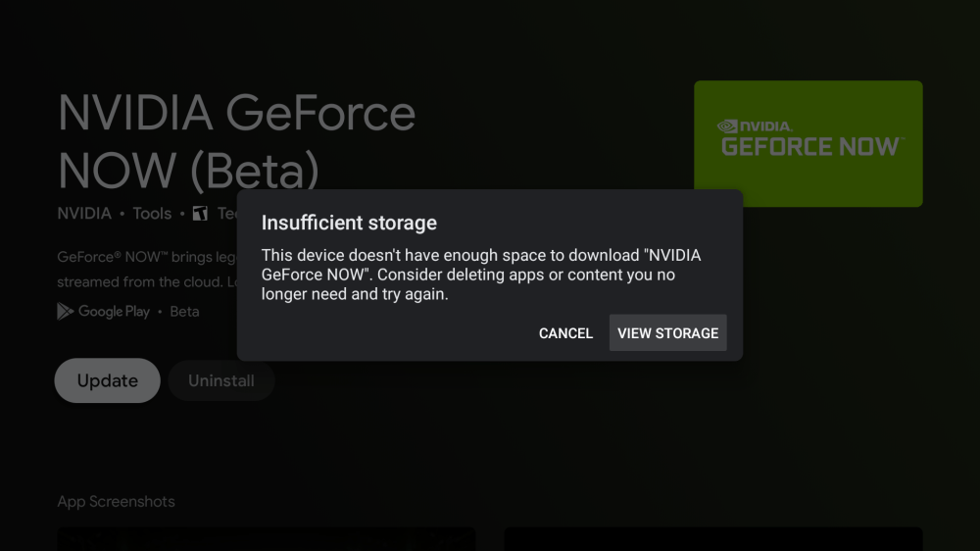Click the NVIDIA eye logo in green banner
Screen dimensions: 980x551
coord(727,125)
